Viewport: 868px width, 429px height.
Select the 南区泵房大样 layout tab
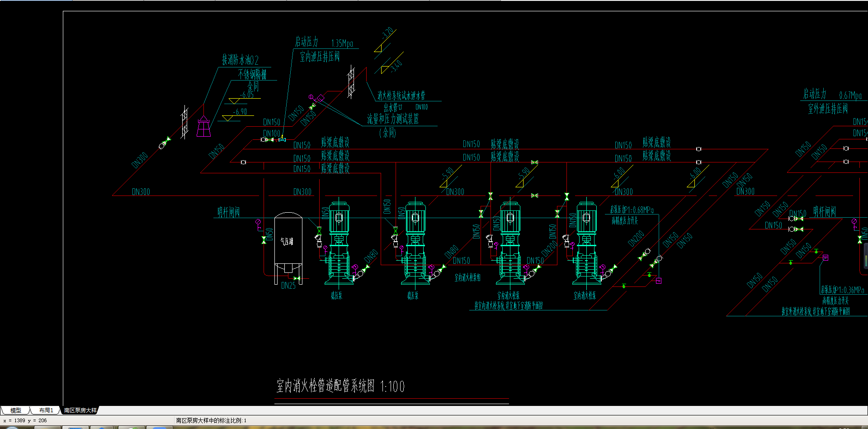[80, 410]
